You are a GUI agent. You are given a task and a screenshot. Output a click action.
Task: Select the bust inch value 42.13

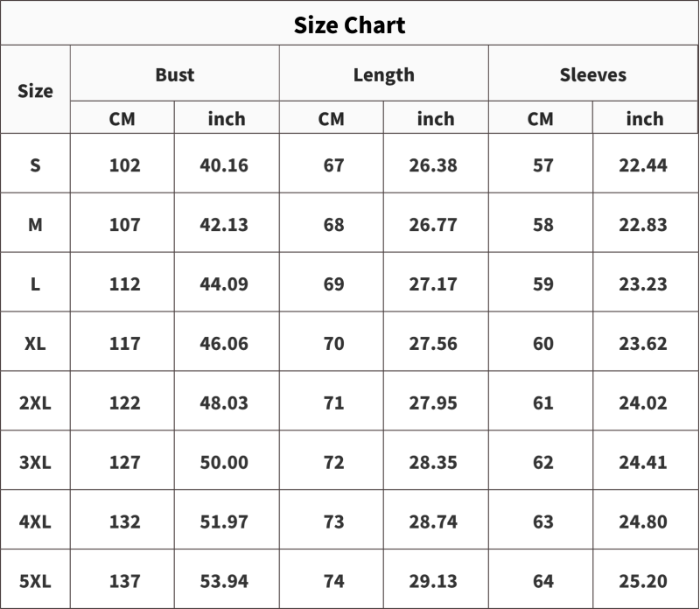tap(224, 225)
